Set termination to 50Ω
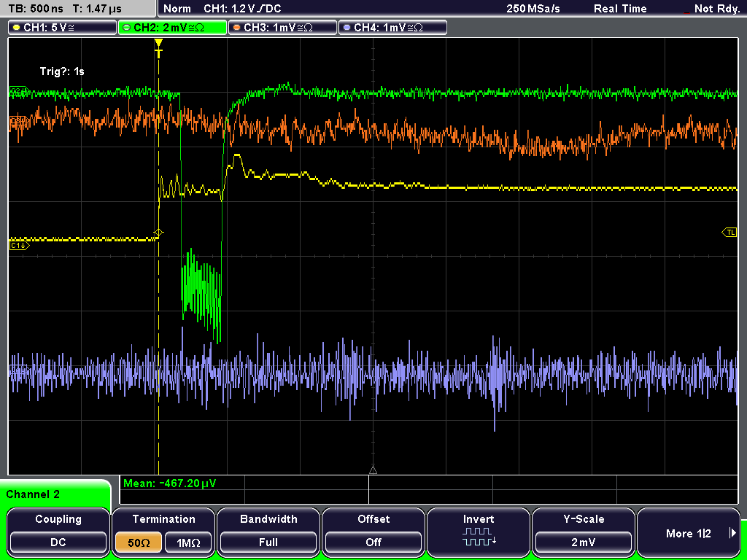This screenshot has height=560, width=747. point(139,542)
